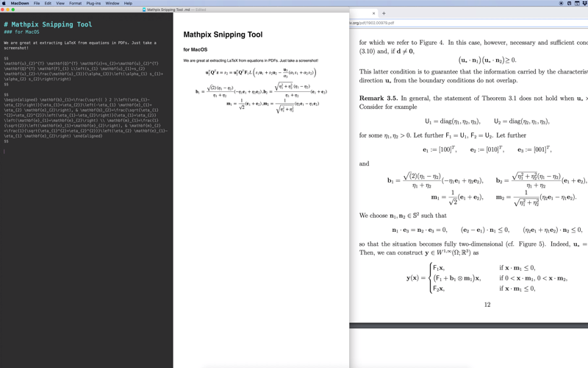Open the Edit menu
The image size is (588, 368).
48,3
